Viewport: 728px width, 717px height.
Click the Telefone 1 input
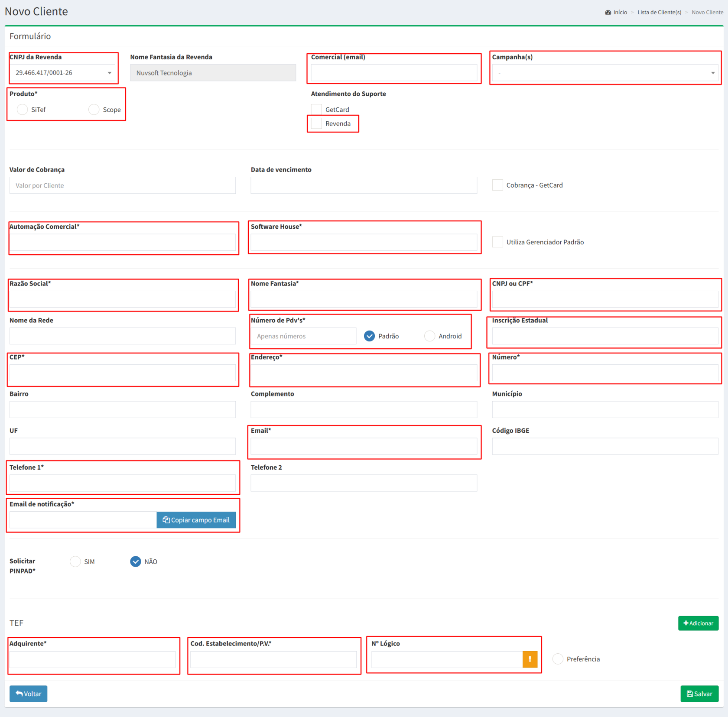(123, 483)
